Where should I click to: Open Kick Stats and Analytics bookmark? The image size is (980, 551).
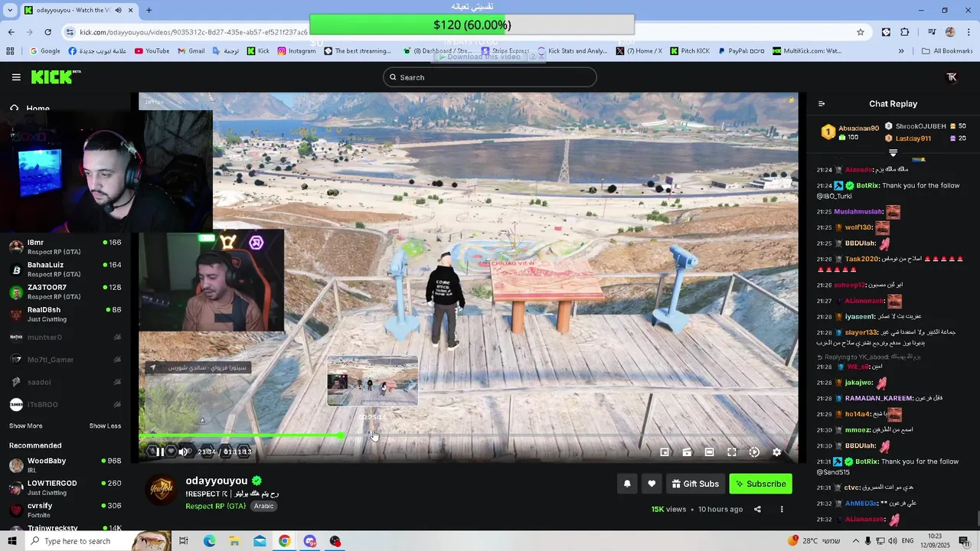click(571, 51)
